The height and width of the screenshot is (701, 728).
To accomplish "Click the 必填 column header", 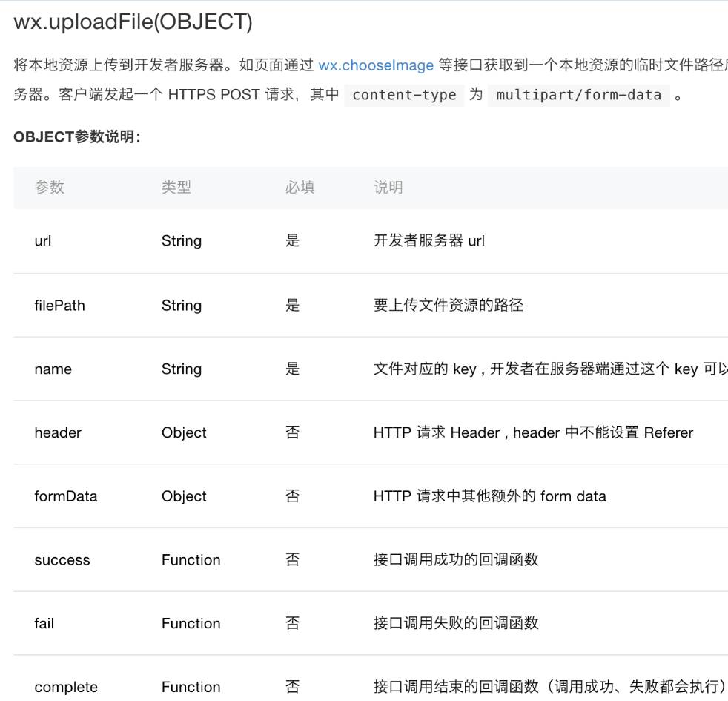I will (300, 187).
